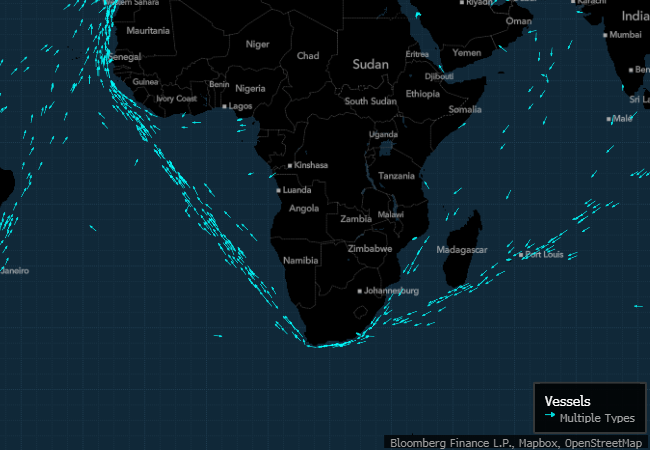Select the Lagos city marker

(x=225, y=106)
